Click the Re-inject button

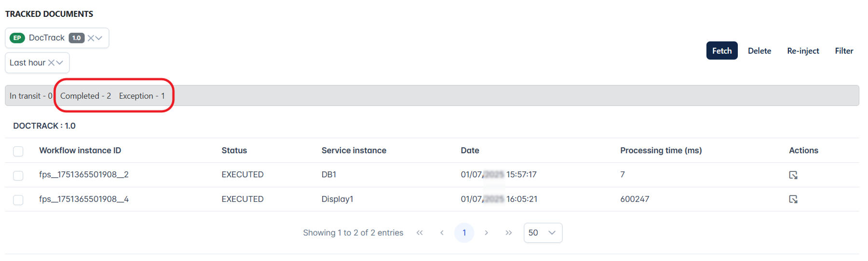tap(803, 51)
